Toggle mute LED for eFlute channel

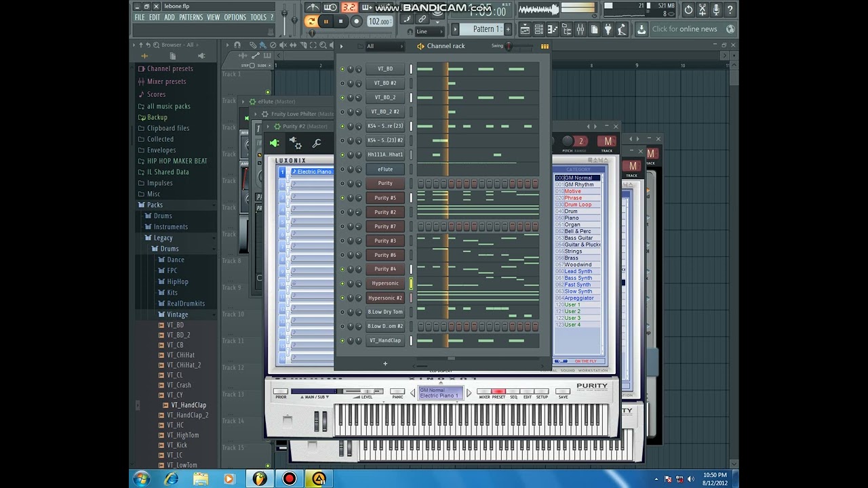[x=342, y=169]
